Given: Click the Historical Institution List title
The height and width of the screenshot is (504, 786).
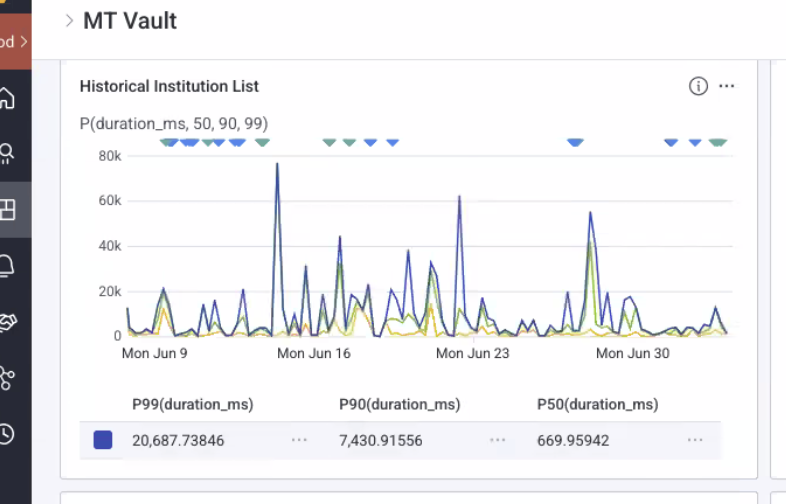Looking at the screenshot, I should click(x=169, y=86).
